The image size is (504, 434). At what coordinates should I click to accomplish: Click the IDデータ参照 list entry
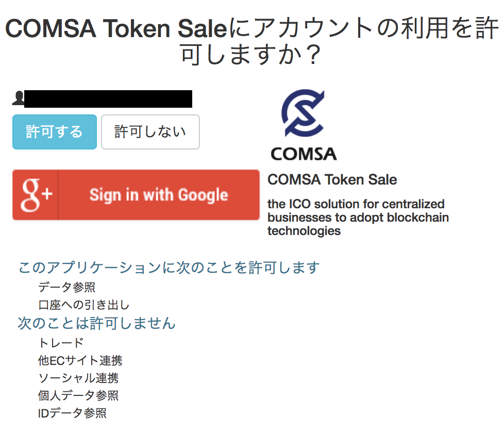74,412
